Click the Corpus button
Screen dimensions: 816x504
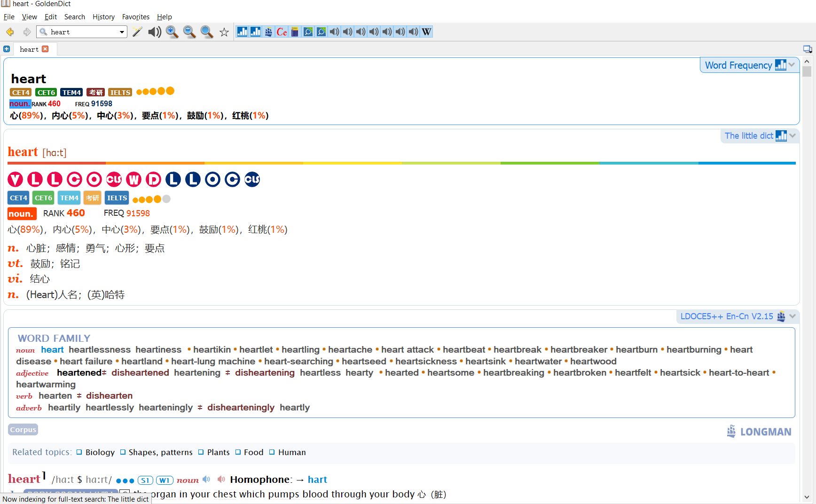(23, 430)
